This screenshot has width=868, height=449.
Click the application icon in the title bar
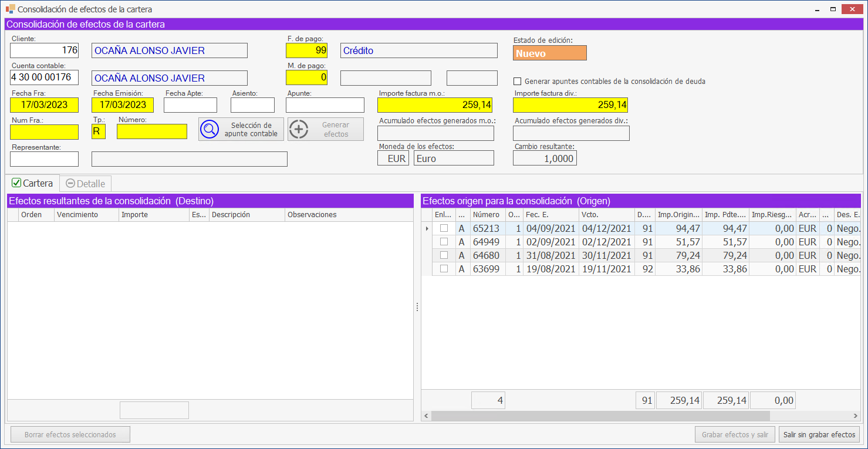(10, 9)
